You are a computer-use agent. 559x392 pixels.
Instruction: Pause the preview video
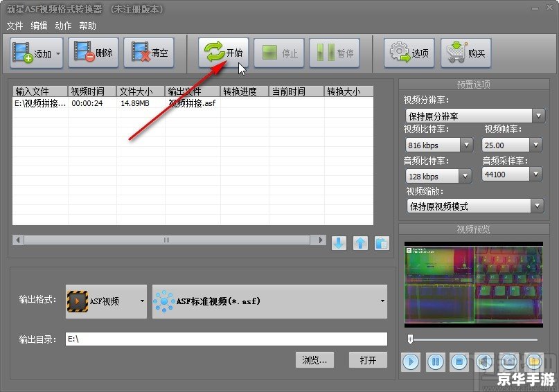pos(435,362)
